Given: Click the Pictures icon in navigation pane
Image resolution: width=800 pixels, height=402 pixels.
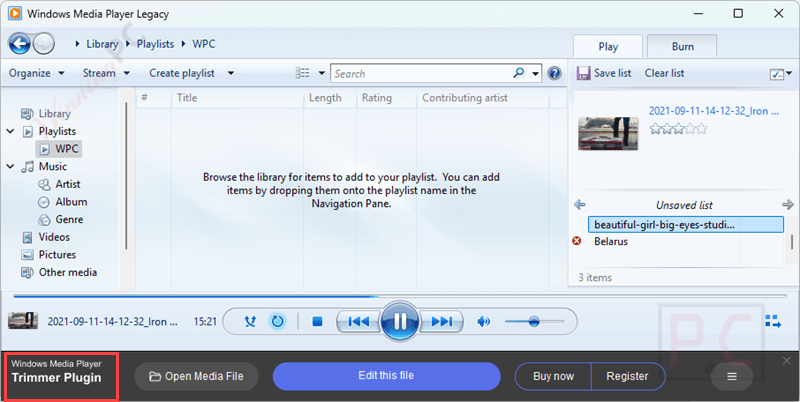Looking at the screenshot, I should [x=28, y=255].
